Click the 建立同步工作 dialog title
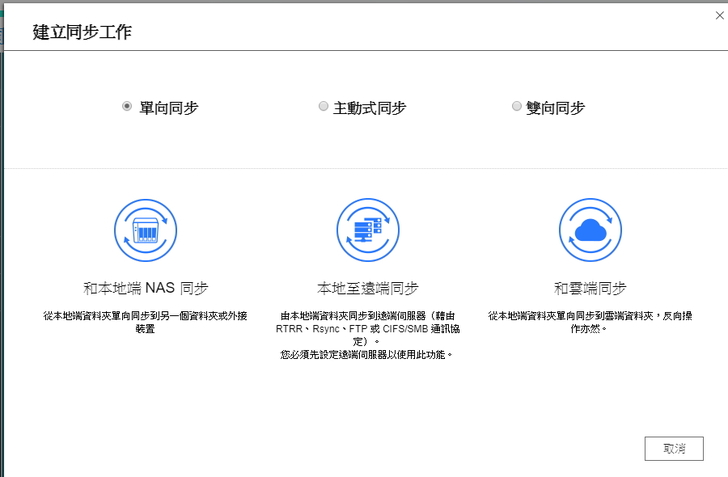The image size is (728, 477). 82,32
